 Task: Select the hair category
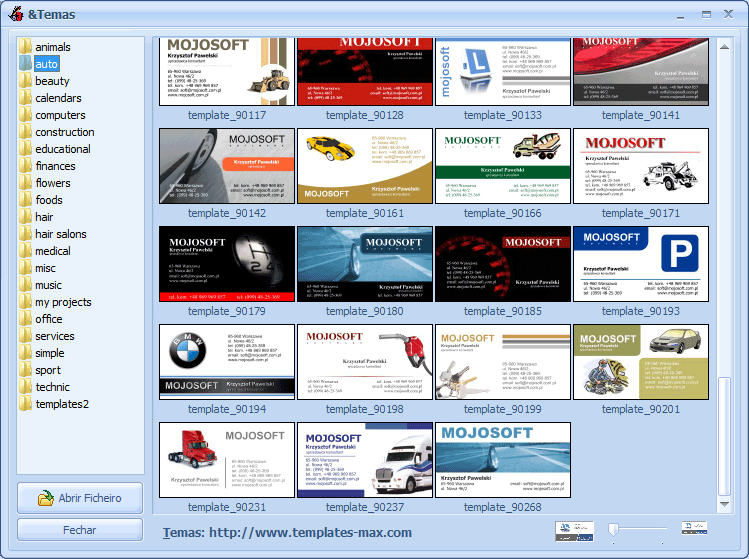point(44,217)
